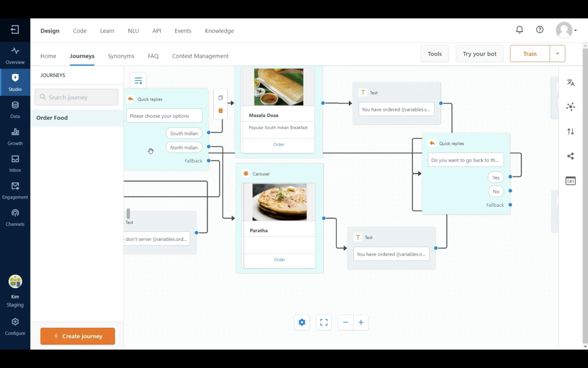Open the help question mark icon
The image size is (588, 368).
(x=540, y=30)
